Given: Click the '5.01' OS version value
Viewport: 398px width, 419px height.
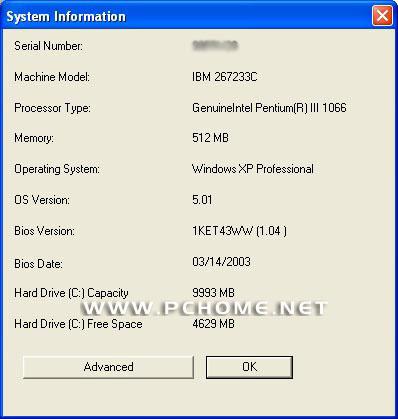Looking at the screenshot, I should (x=202, y=200).
